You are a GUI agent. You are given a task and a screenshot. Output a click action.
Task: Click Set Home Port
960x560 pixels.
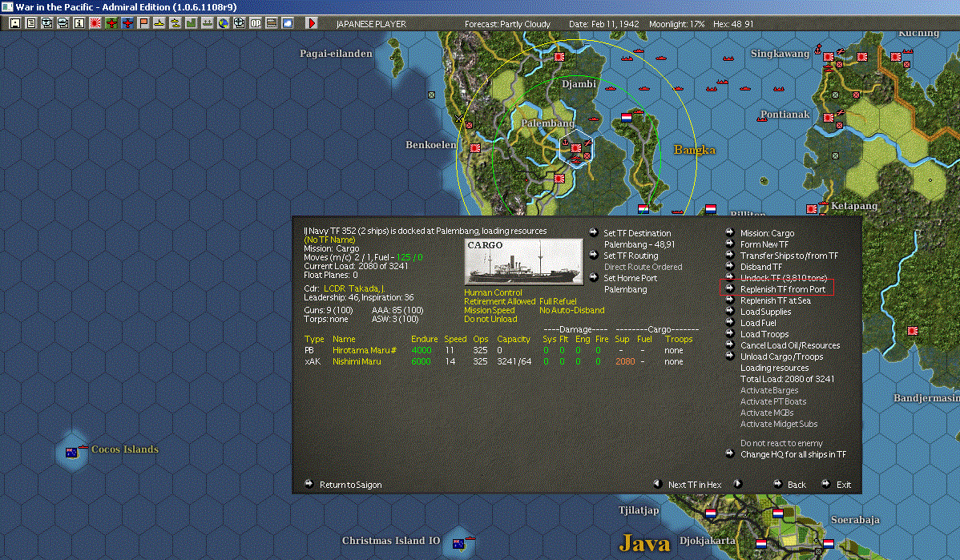(630, 278)
